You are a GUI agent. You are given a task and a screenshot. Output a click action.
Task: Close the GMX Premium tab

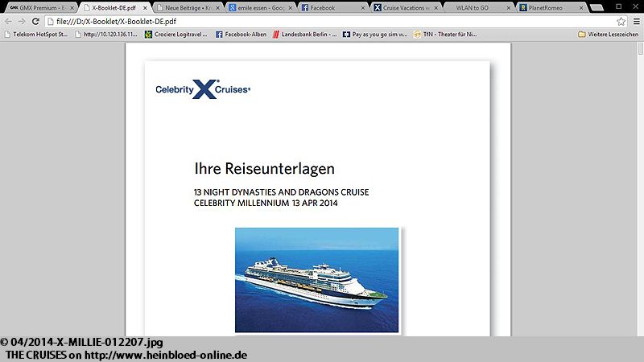[x=72, y=8]
